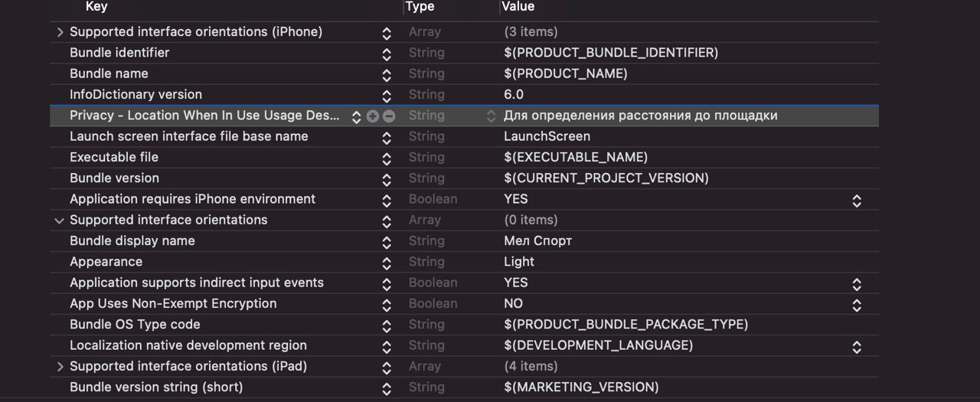Open value dropdown for requires iPhone environment

pos(857,201)
